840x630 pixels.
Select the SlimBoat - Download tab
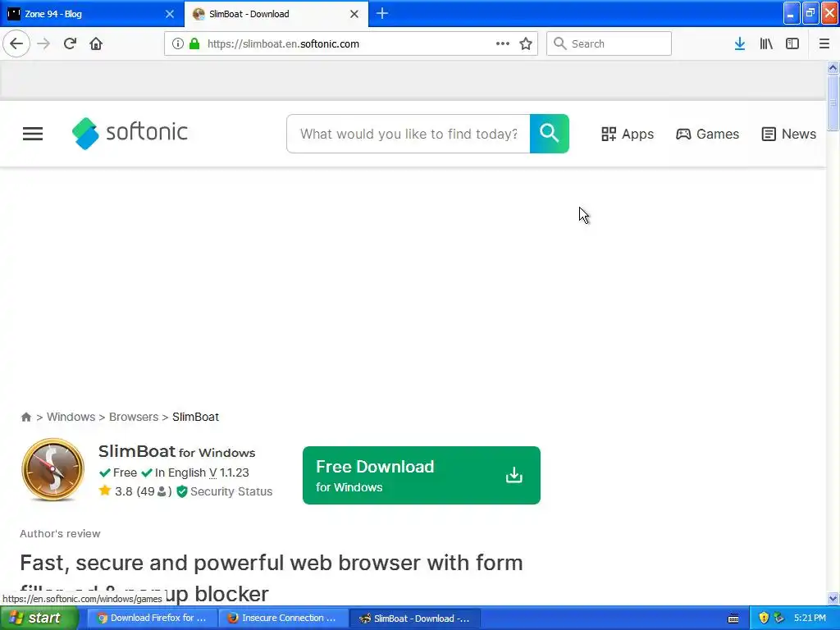276,14
